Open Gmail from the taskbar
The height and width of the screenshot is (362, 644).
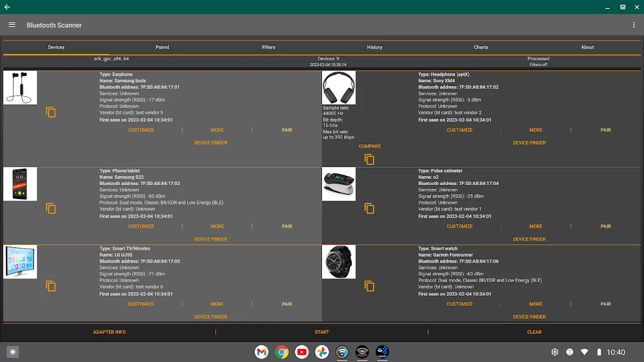tap(262, 352)
